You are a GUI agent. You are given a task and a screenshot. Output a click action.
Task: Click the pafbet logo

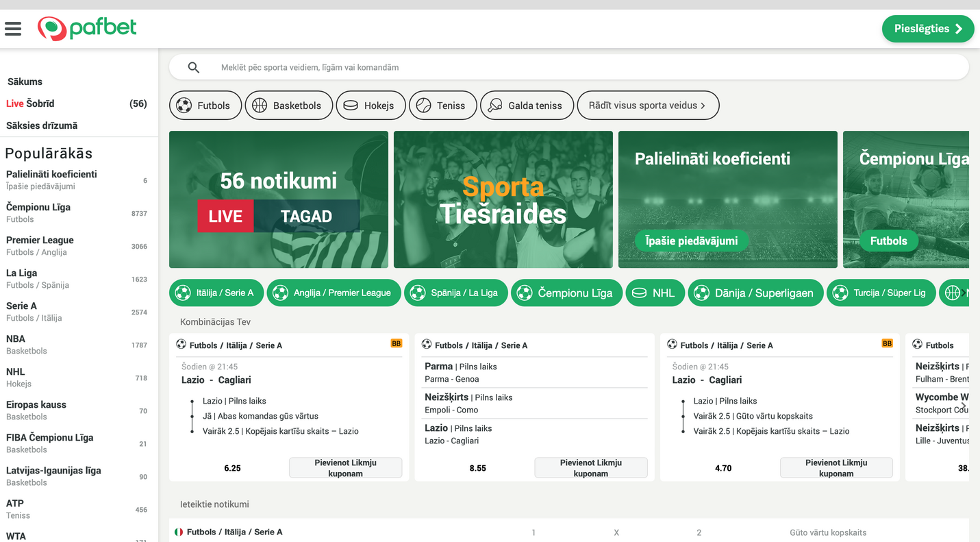(87, 28)
